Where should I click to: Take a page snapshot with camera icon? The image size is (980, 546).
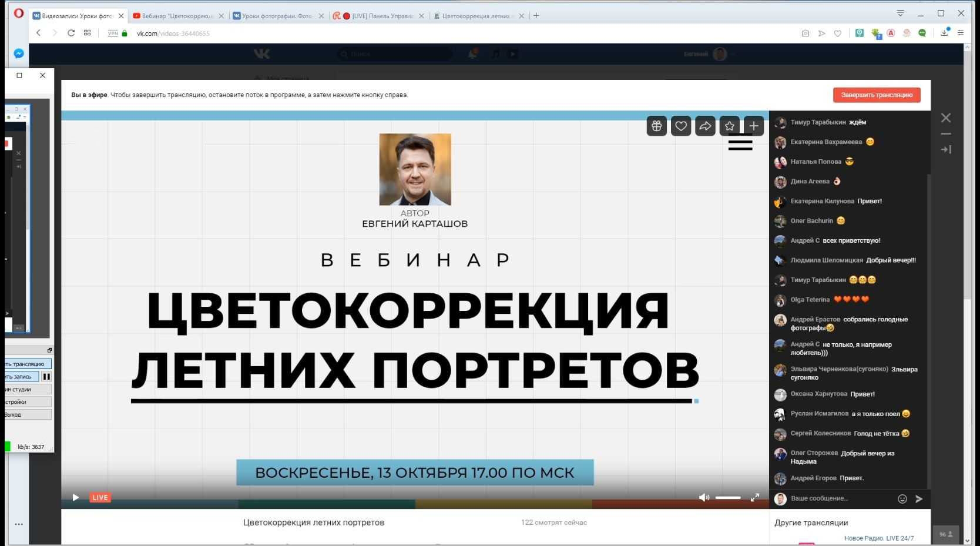point(806,34)
